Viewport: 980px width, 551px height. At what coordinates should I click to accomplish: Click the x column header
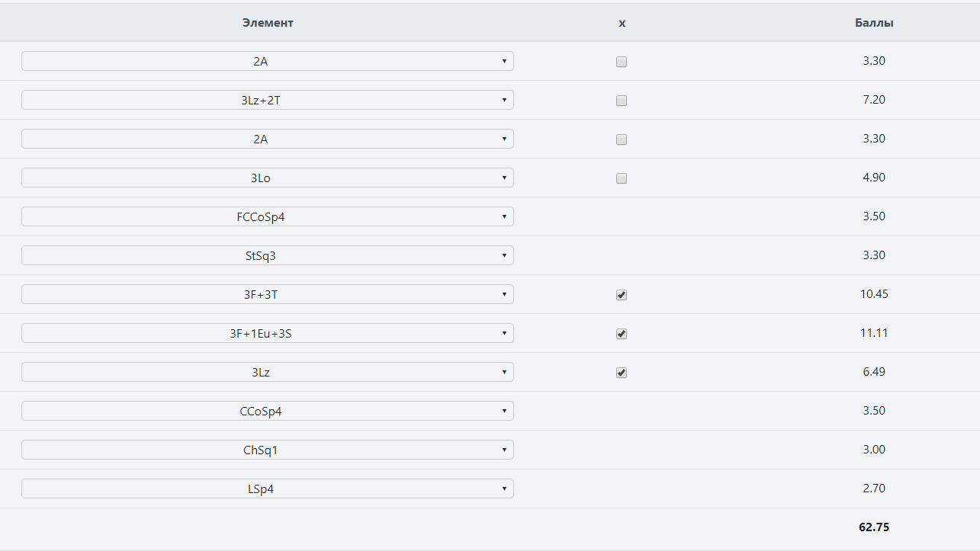tap(622, 23)
